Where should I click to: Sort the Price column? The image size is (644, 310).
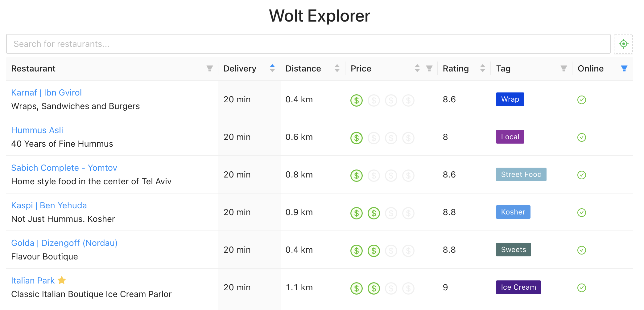(417, 68)
